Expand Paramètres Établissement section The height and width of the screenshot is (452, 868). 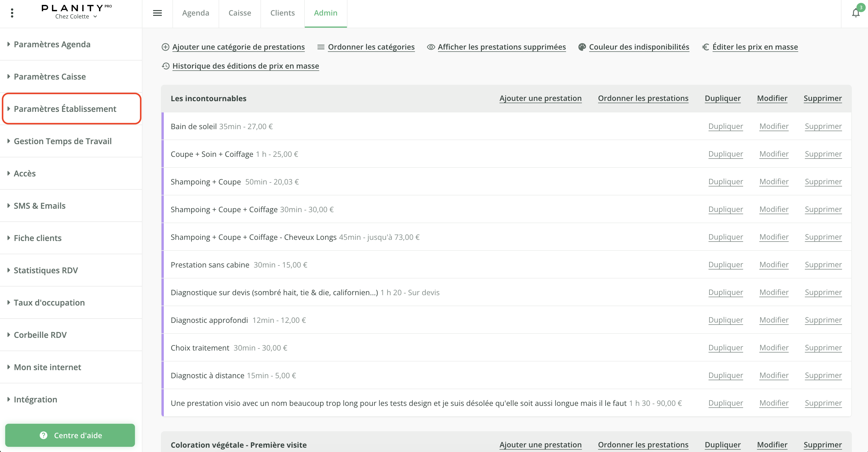point(65,109)
